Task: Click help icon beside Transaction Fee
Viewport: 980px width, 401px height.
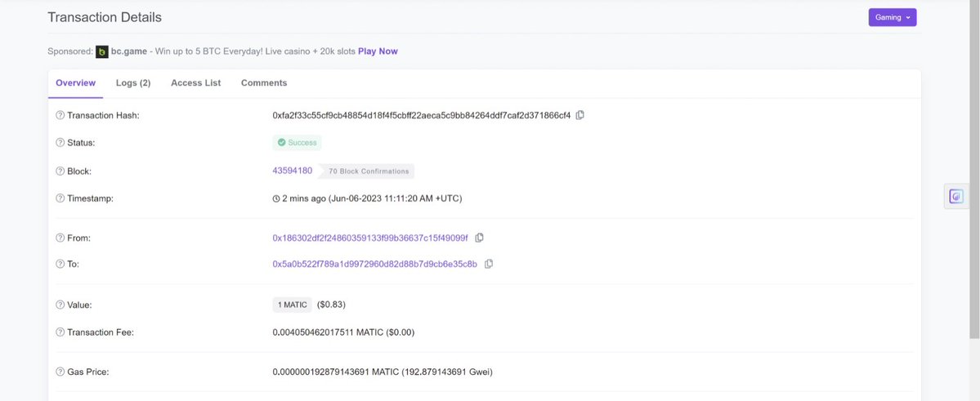Action: point(60,332)
